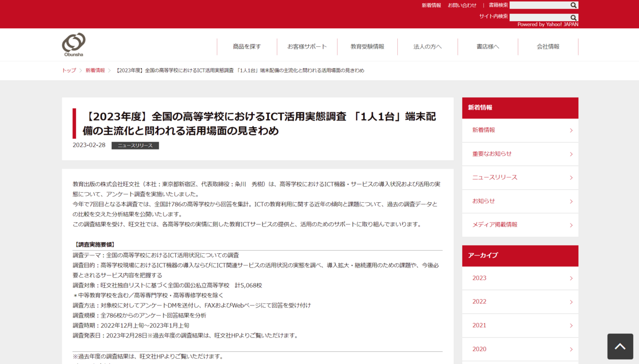
Task: Focus the サイト内検索 input field
Action: pos(539,18)
